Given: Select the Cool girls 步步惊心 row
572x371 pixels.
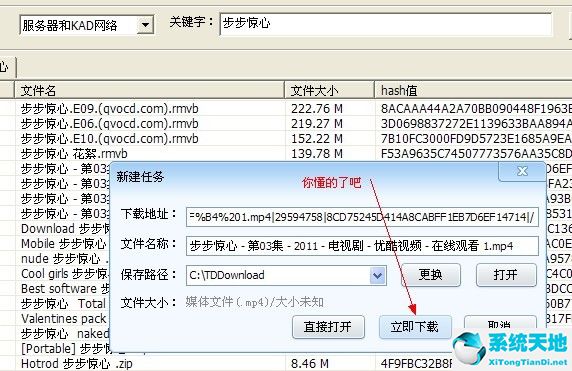Looking at the screenshot, I should pos(65,274).
